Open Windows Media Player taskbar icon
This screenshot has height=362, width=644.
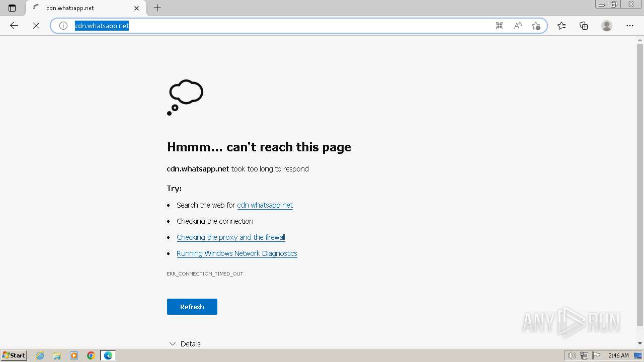point(74,355)
